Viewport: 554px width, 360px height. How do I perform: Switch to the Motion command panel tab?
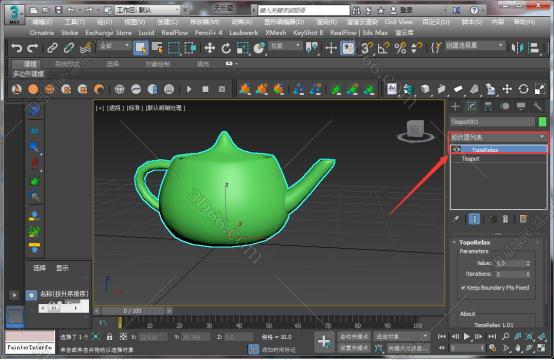click(505, 106)
